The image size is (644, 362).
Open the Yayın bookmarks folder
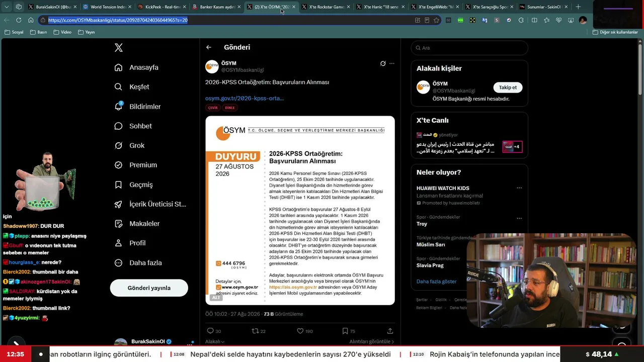[x=87, y=32]
